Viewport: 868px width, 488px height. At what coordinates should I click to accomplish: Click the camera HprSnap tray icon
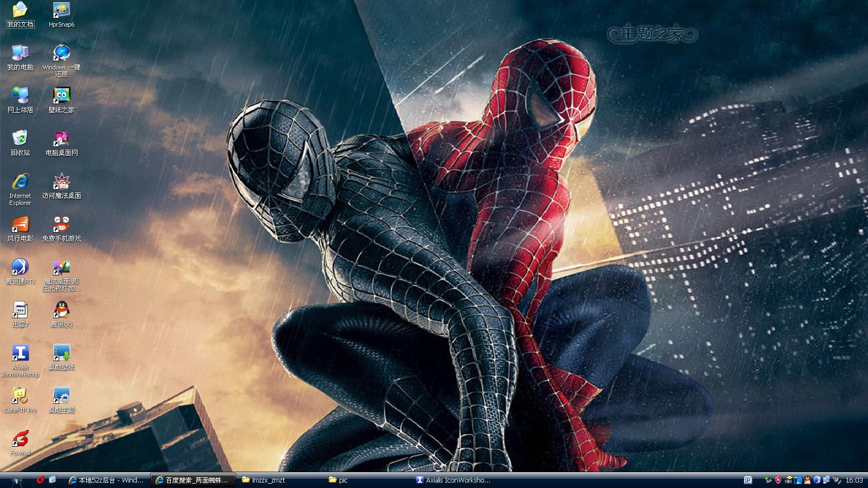coord(788,480)
